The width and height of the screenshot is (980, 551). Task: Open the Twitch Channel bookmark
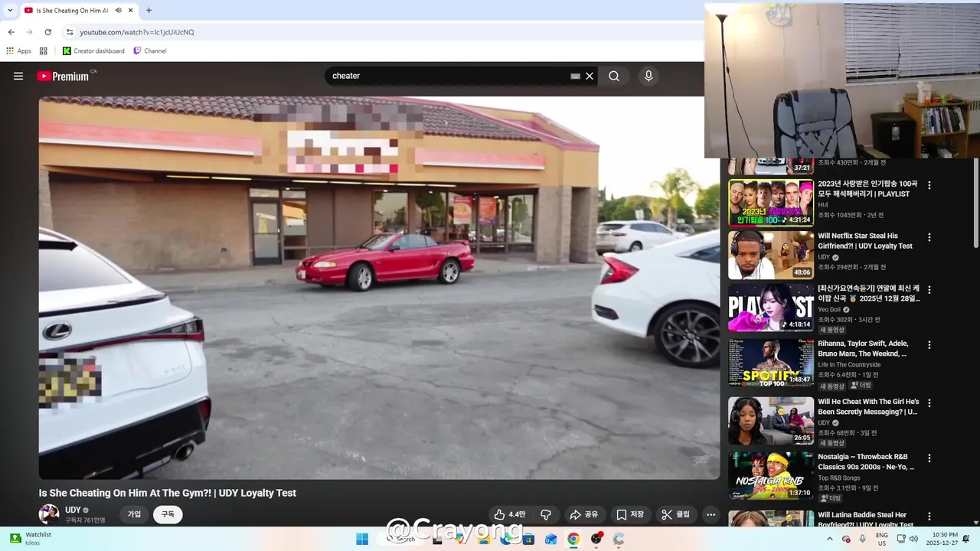point(150,51)
